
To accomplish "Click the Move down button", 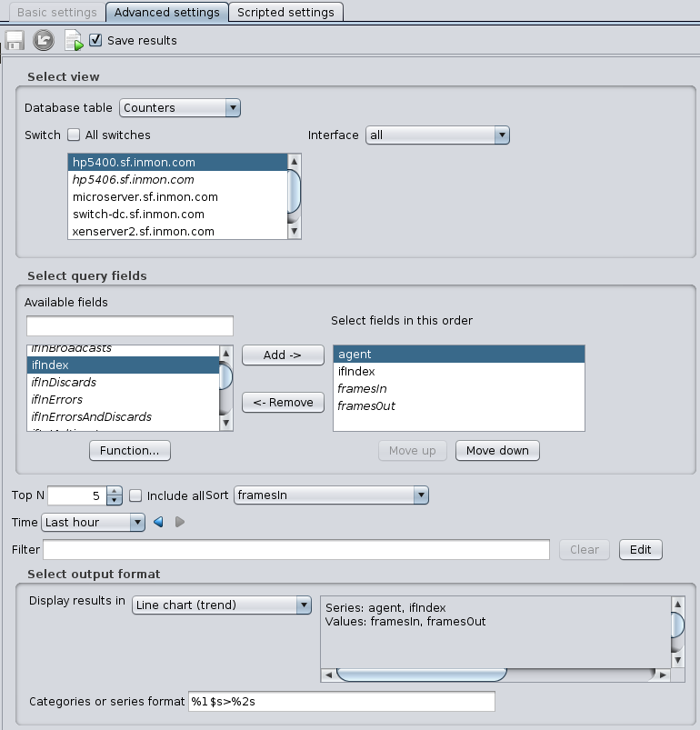I will (497, 451).
